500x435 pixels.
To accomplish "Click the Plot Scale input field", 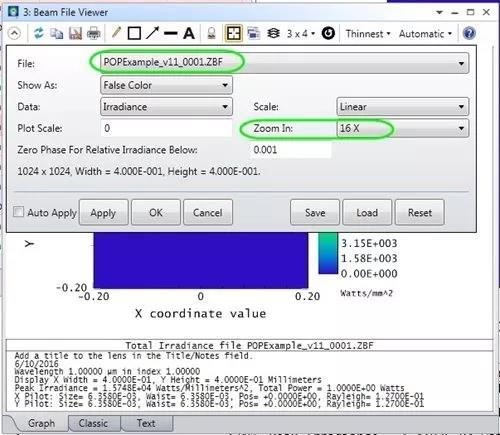I will [x=166, y=128].
